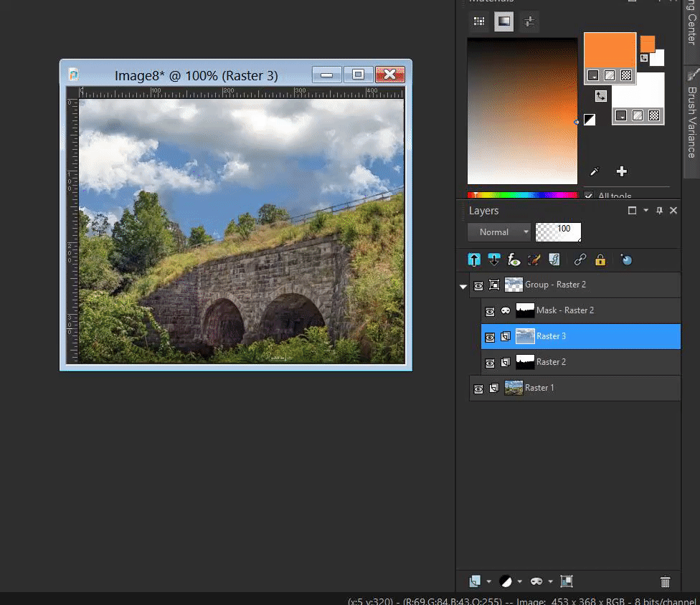Viewport: 700px width, 605px height.
Task: Hide the Group - Raster 2 layer
Action: (478, 285)
